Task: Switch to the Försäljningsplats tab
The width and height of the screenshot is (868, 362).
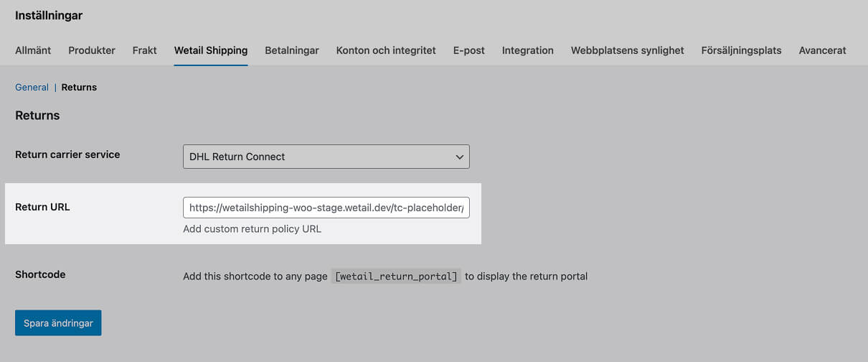Action: [x=741, y=50]
